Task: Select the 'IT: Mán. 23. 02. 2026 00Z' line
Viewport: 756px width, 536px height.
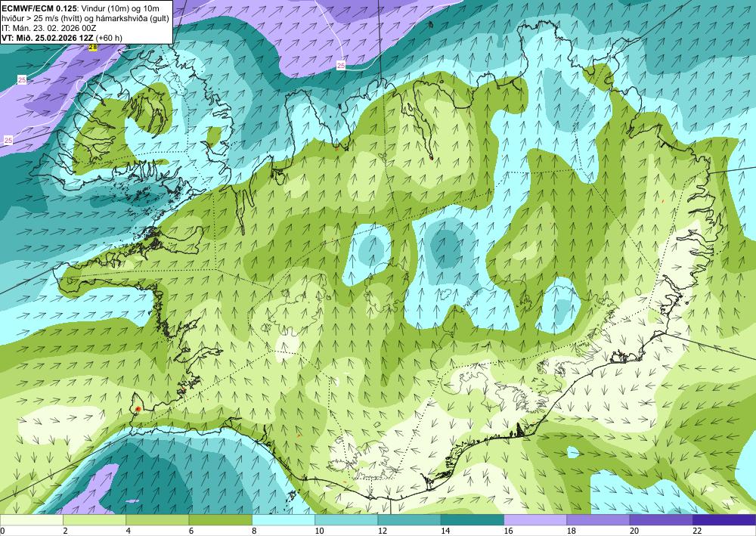Action: coord(48,28)
